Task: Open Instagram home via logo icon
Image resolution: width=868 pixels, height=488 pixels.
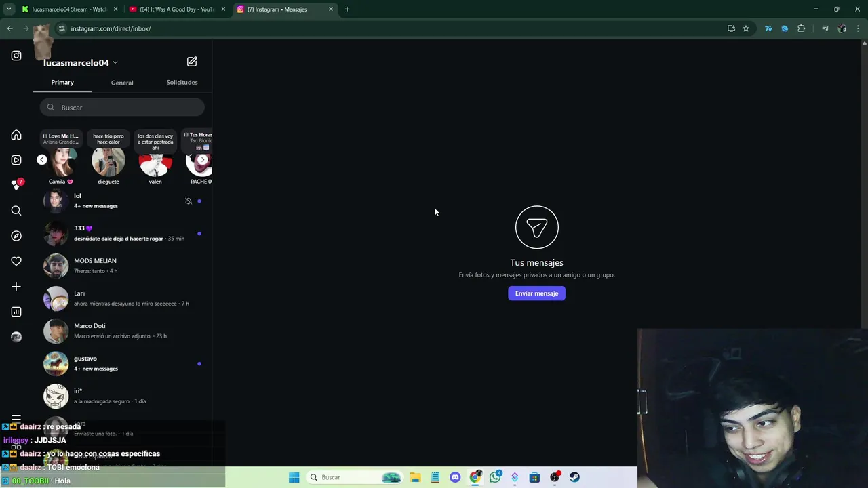Action: (16, 56)
